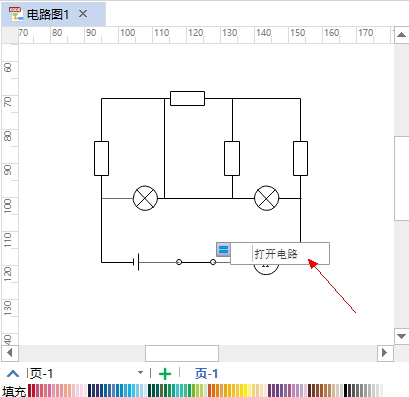This screenshot has height=397, width=409.
Task: Click the horizontal scrollbar thumb
Action: coord(182,353)
